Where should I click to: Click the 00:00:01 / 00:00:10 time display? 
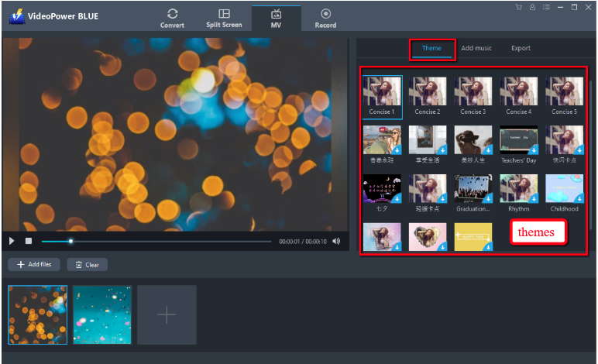click(x=303, y=242)
